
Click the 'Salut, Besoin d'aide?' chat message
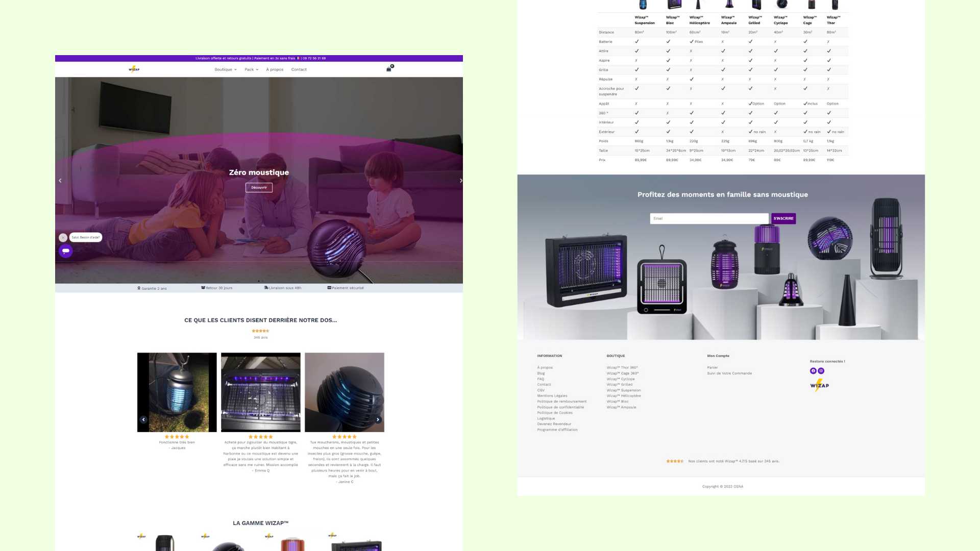[86, 237]
